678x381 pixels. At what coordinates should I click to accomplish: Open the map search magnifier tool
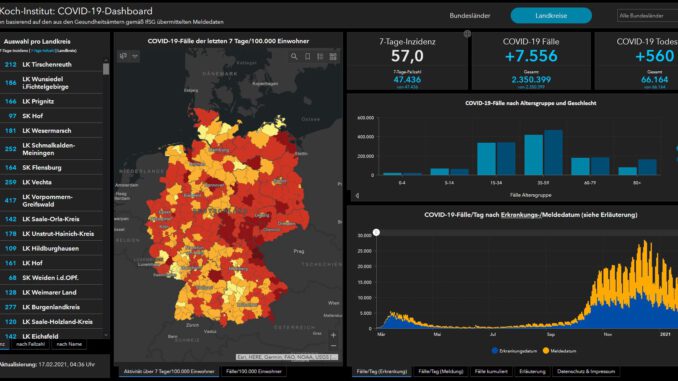[x=294, y=57]
